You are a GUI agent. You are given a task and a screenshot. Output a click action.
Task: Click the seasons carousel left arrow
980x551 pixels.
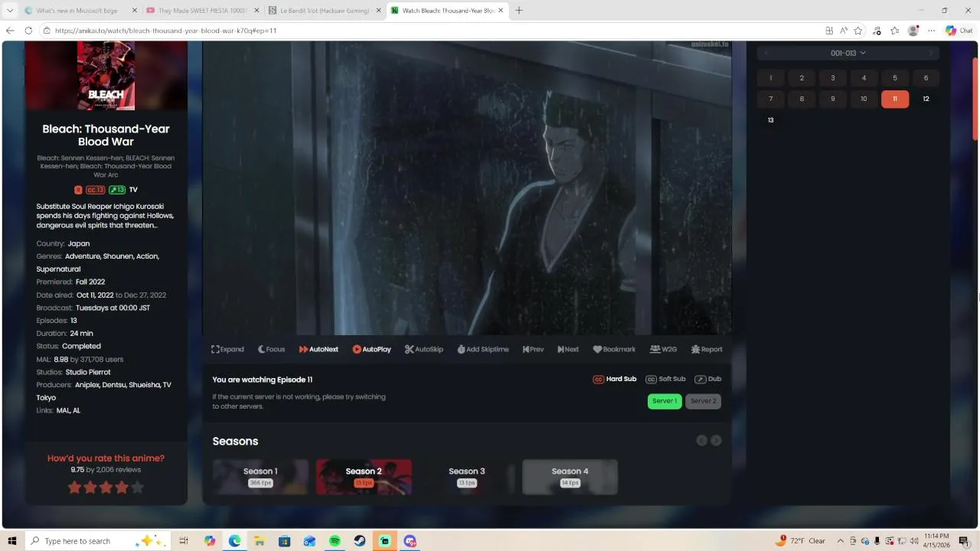click(701, 441)
